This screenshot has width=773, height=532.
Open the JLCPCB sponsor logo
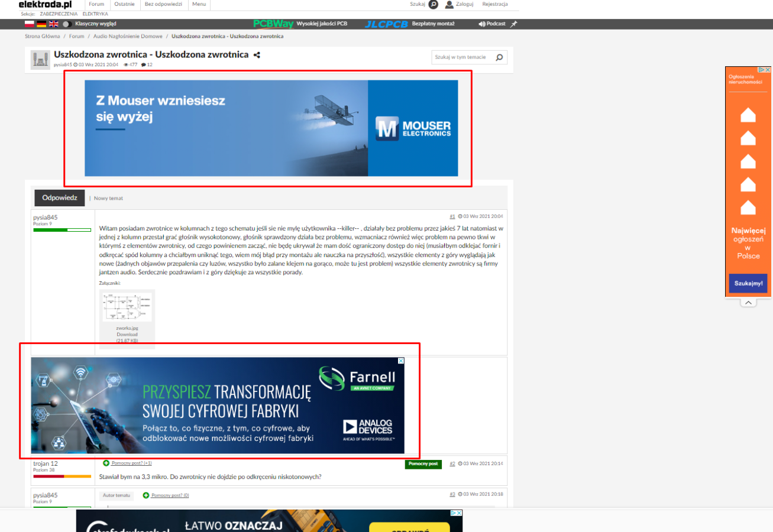click(386, 24)
